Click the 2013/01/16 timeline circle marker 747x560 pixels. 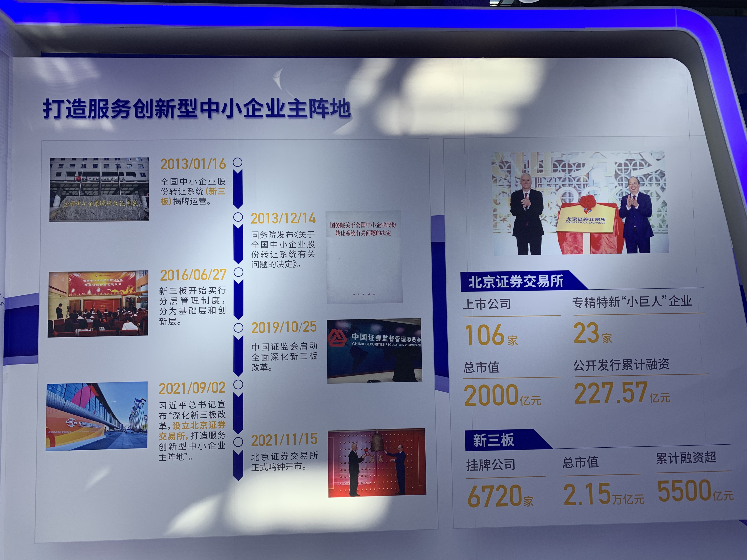click(x=238, y=162)
